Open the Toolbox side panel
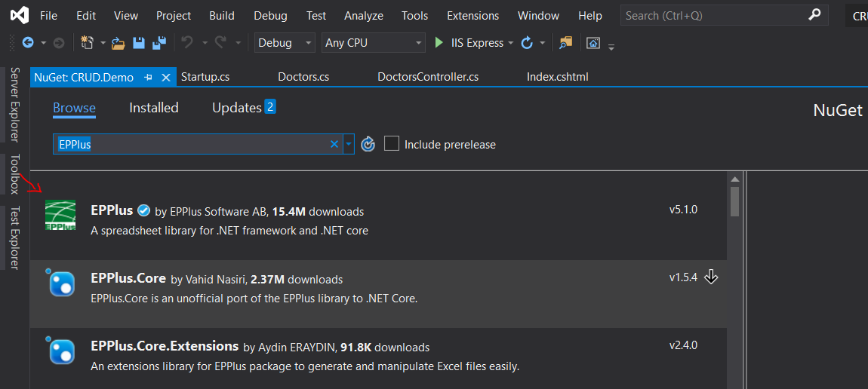Image resolution: width=868 pixels, height=389 pixels. tap(15, 174)
